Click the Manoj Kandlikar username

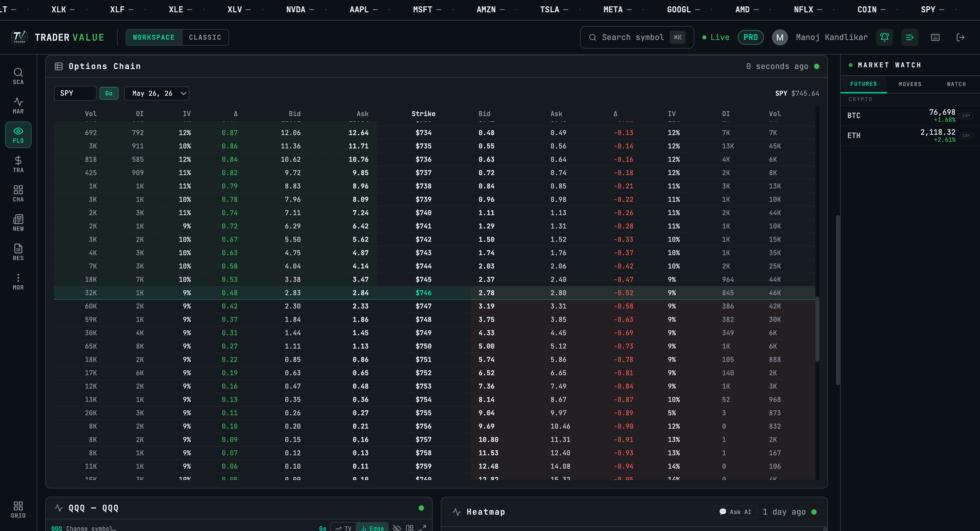[832, 37]
